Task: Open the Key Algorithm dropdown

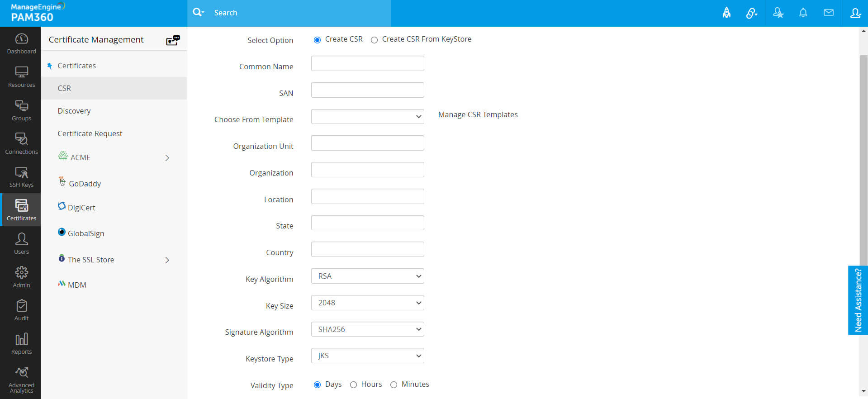Action: (x=368, y=276)
